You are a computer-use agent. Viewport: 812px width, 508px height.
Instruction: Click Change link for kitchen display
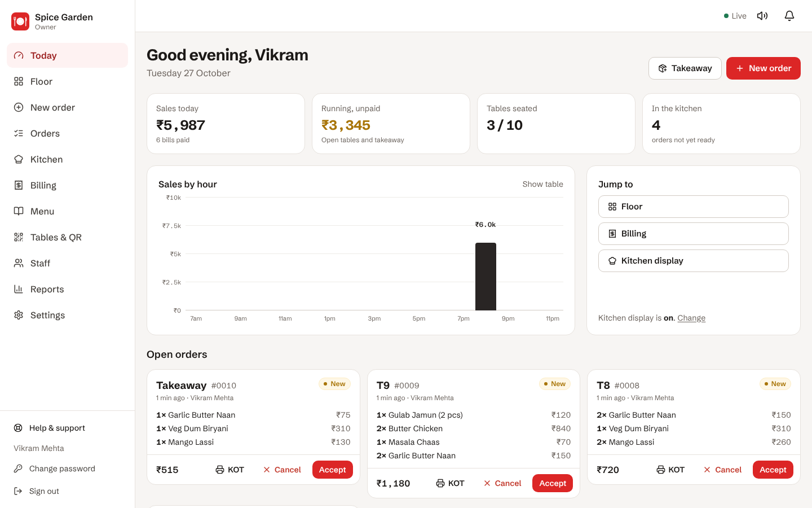click(x=691, y=318)
